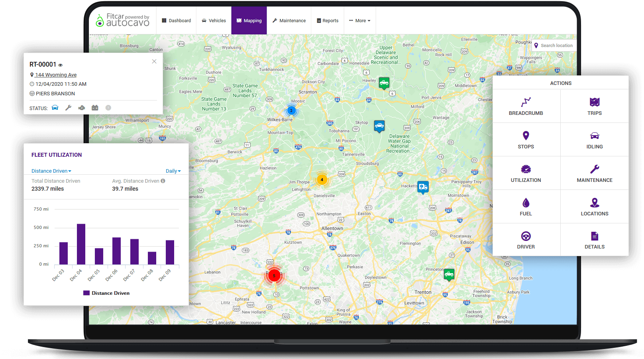644x359 pixels.
Task: Click the grey alert status icon on RT-00001 card
Action: (108, 108)
